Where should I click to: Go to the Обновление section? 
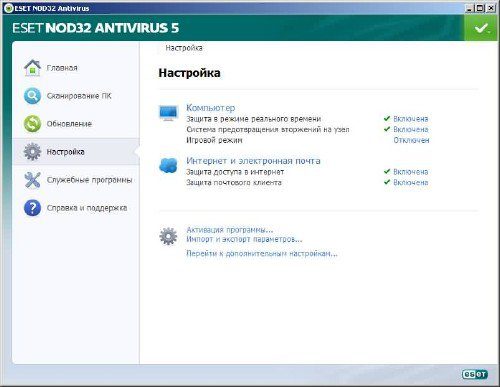point(69,124)
